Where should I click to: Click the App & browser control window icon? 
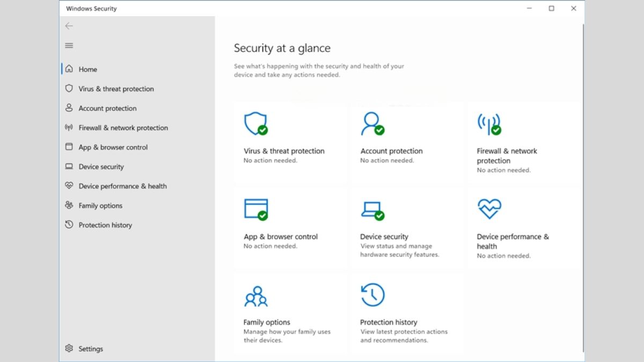tap(257, 209)
